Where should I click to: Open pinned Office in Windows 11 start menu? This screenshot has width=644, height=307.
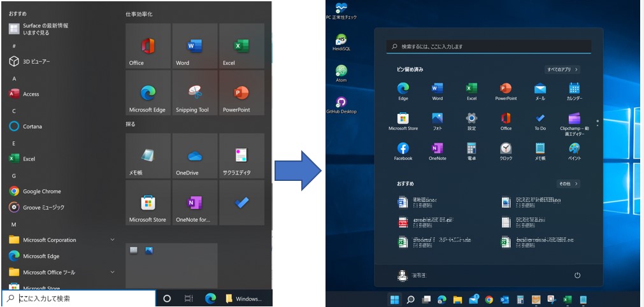(506, 122)
